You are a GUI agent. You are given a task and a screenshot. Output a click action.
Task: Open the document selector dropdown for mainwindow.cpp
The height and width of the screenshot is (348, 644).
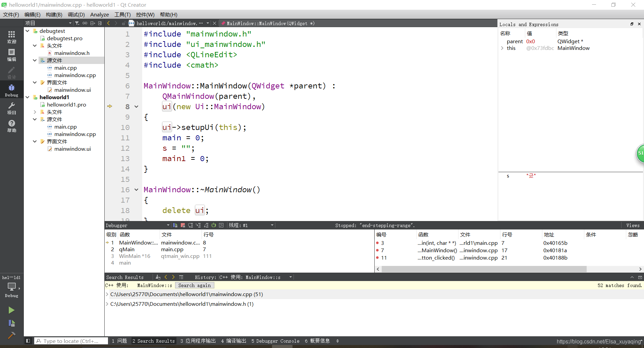point(208,23)
